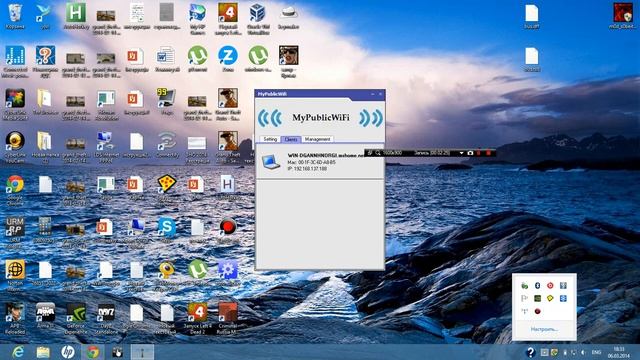Launch the Skype desktop shortcut
This screenshot has width=640, height=360.
(167, 230)
